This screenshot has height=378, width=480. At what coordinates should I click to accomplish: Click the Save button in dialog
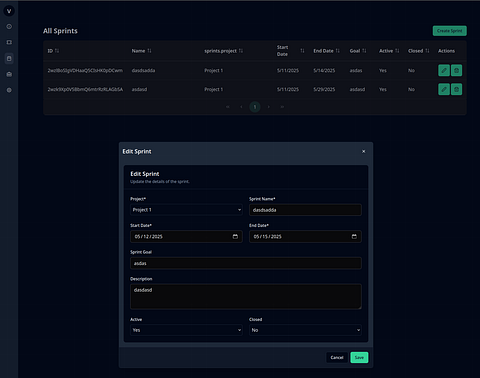(359, 357)
